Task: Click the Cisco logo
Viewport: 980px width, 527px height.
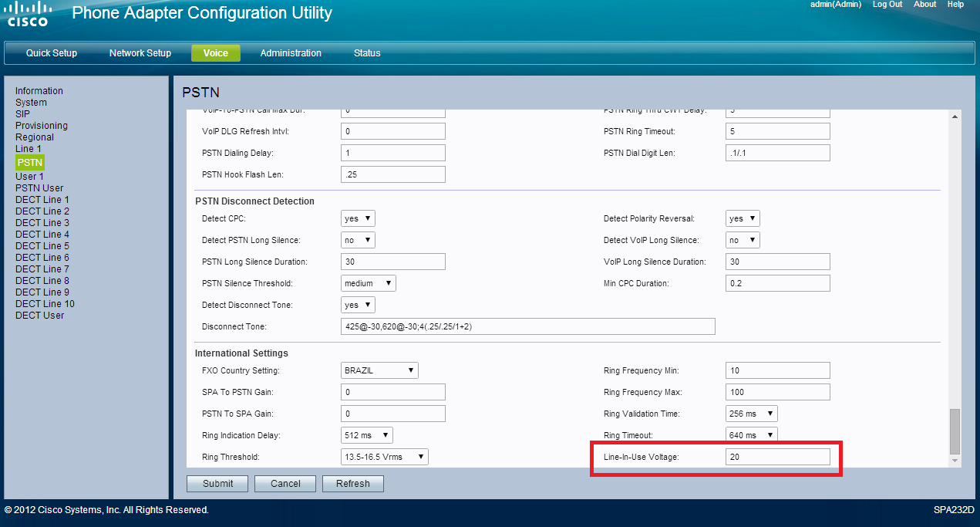Action: (29, 14)
